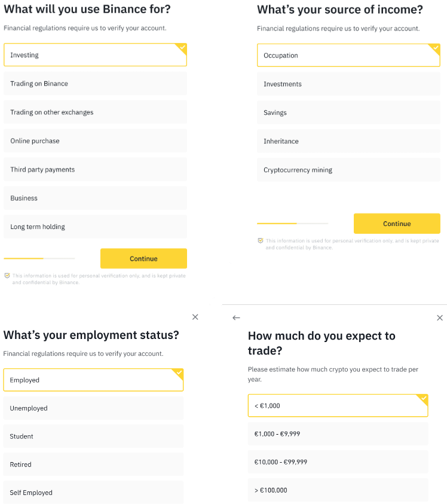Click the checkmark badge on the Investing option

coord(182,48)
